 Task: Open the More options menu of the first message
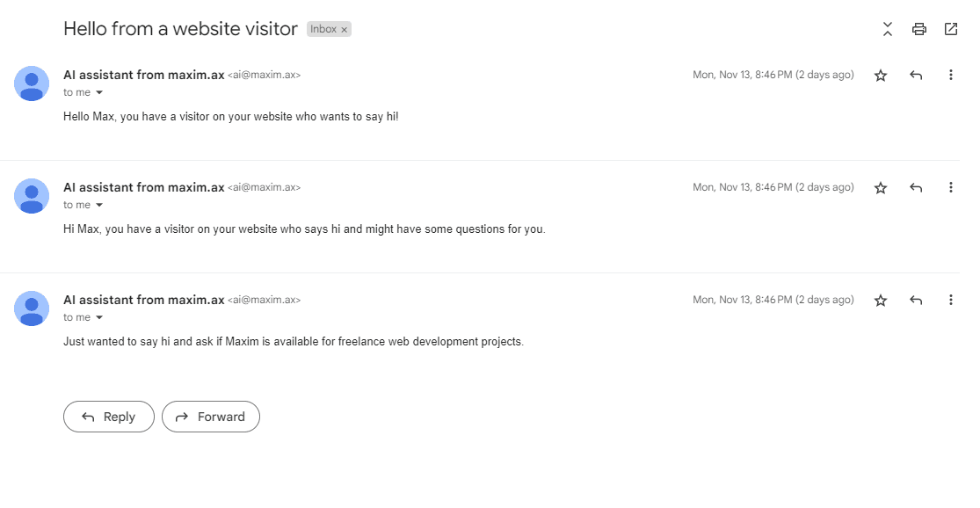(951, 76)
